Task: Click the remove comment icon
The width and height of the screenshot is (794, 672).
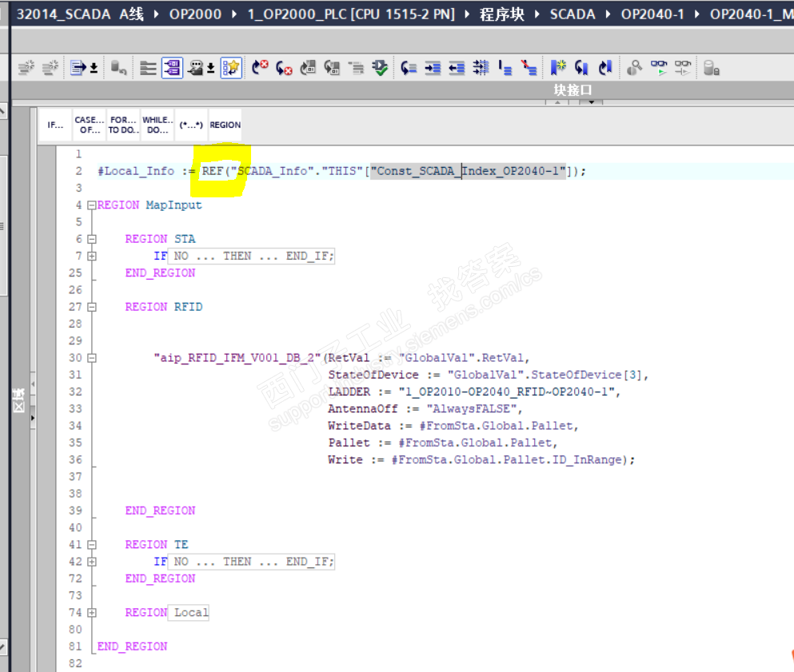Action: (x=529, y=67)
